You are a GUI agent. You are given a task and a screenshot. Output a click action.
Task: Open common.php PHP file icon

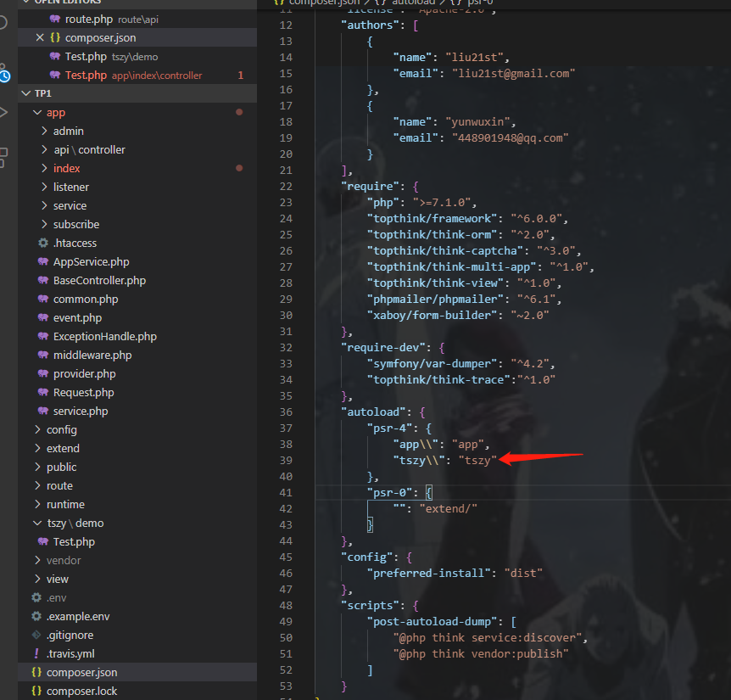[x=43, y=299]
